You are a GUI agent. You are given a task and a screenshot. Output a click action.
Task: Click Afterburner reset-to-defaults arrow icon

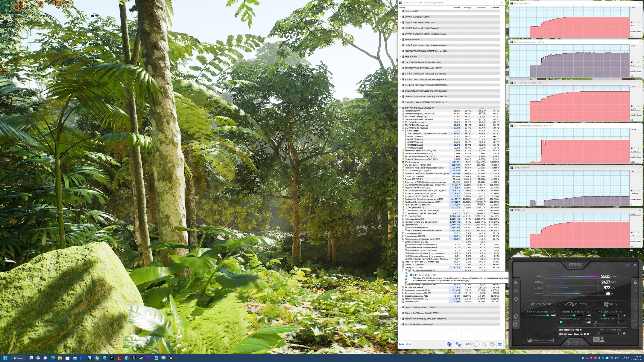coord(568,342)
